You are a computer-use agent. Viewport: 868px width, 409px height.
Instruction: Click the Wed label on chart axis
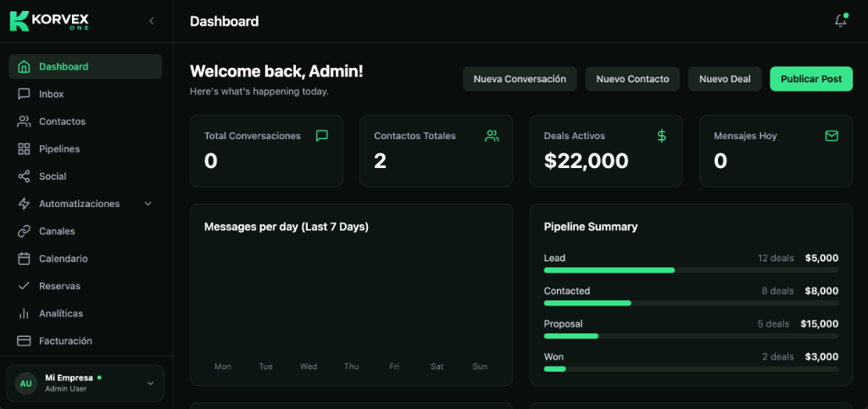(309, 367)
